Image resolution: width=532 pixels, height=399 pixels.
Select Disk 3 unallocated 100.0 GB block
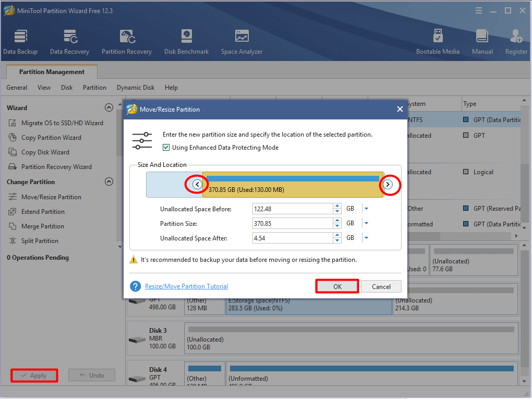click(x=351, y=338)
